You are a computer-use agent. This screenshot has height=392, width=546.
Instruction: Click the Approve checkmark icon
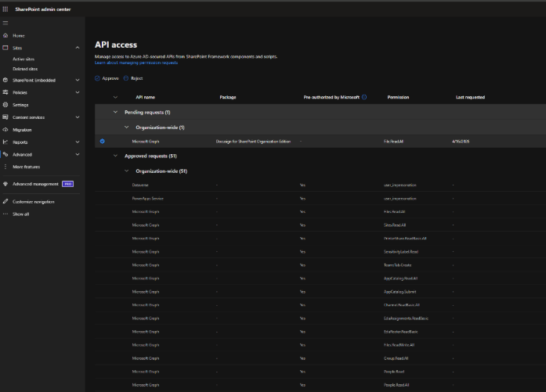(97, 78)
